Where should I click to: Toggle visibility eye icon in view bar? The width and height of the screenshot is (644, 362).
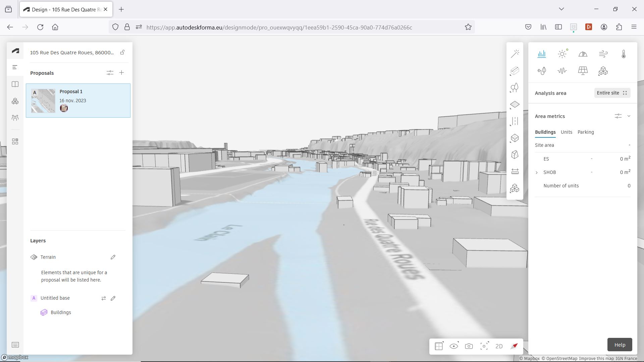coord(453,346)
